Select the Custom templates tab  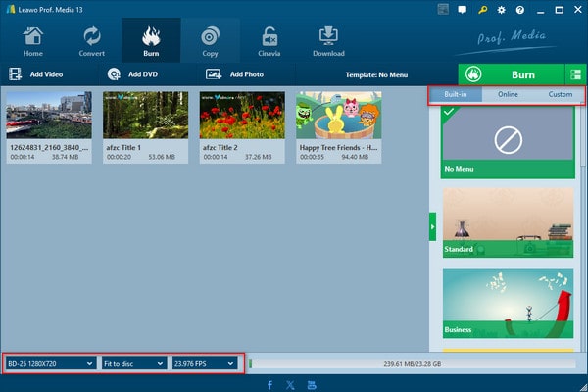click(561, 95)
